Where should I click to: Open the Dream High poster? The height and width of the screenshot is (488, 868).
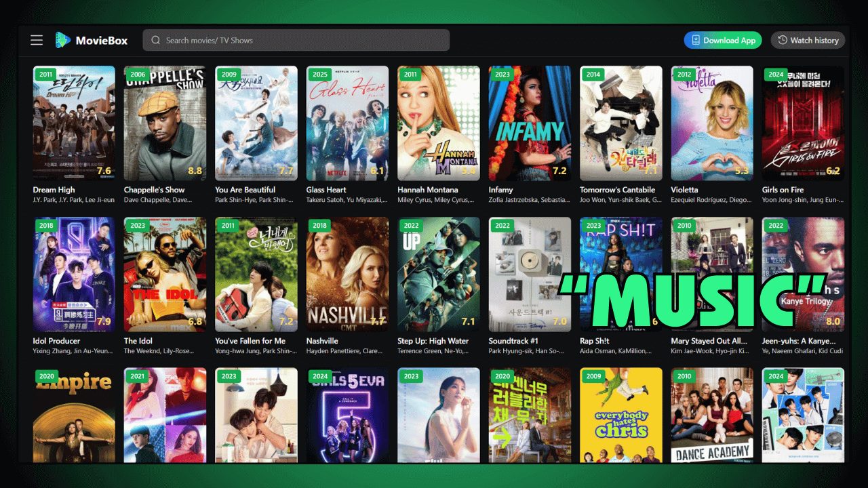point(74,123)
